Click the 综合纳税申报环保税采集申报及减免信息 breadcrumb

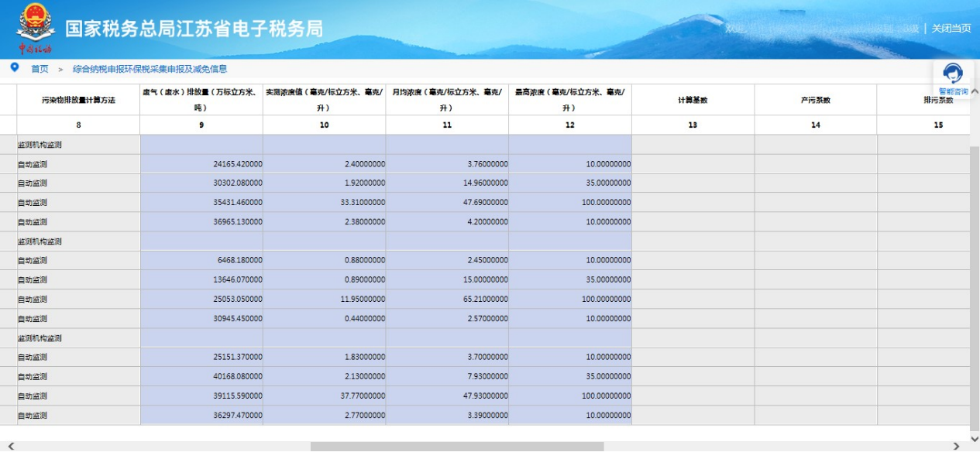click(x=150, y=69)
